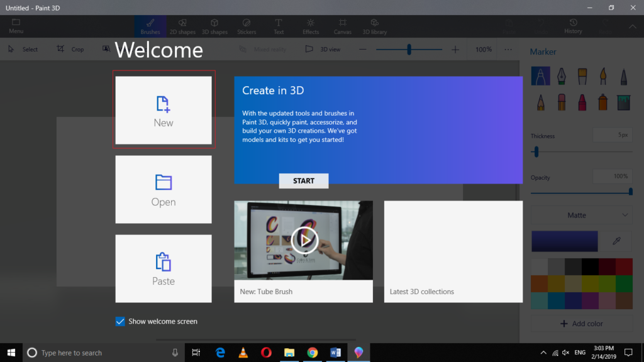This screenshot has height=362, width=644.
Task: Click the New file tile
Action: point(164,110)
